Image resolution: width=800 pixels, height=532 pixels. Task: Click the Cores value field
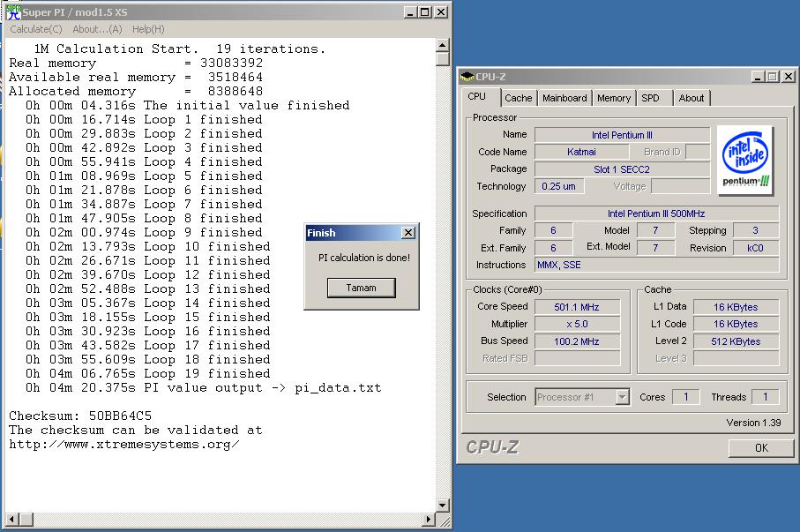pos(686,397)
